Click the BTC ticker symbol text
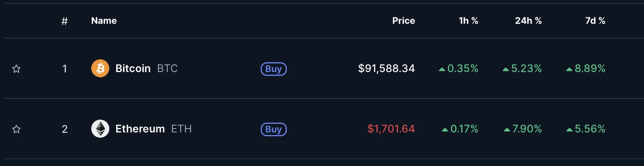This screenshot has height=166, width=644. tap(167, 68)
